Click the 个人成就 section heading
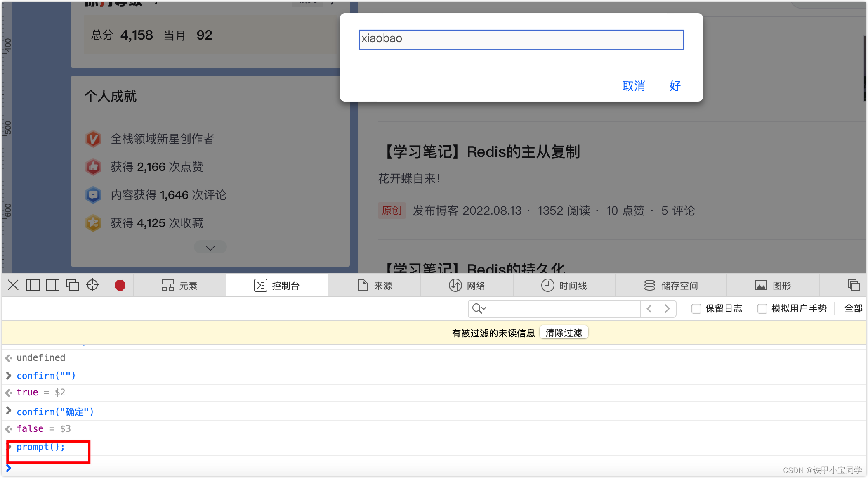Viewport: 868px width, 478px height. tap(110, 96)
